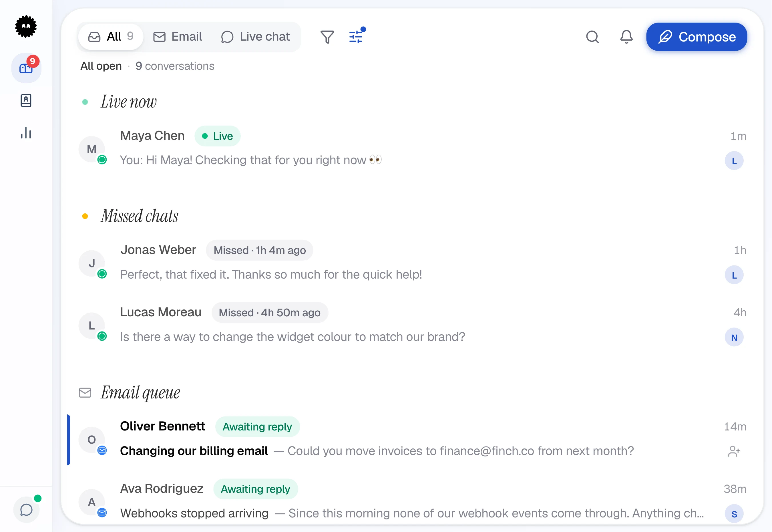
Task: Open the chat bubble widget in sidebar
Action: 26,510
